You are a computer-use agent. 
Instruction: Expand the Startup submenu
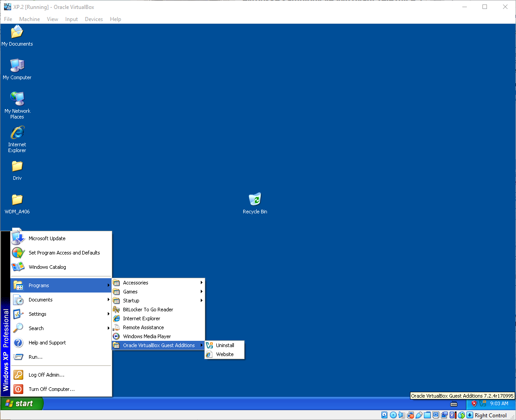pyautogui.click(x=158, y=301)
